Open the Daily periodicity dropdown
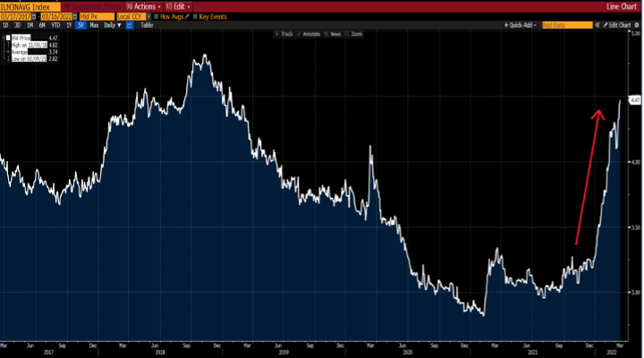 pos(111,25)
